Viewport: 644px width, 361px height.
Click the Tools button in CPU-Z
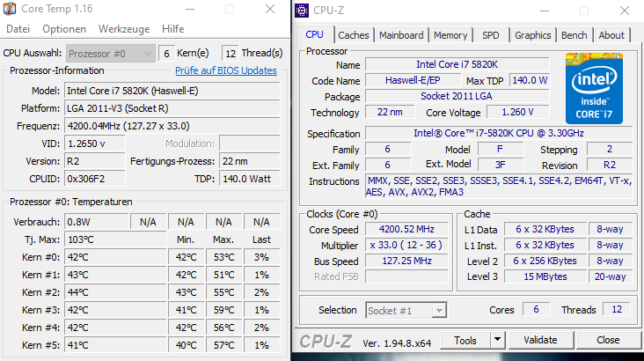[465, 341]
